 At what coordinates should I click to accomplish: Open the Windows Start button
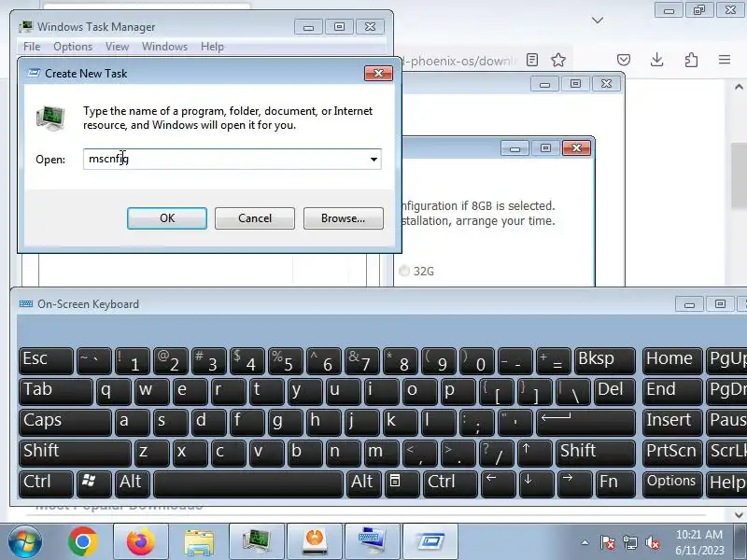point(25,542)
